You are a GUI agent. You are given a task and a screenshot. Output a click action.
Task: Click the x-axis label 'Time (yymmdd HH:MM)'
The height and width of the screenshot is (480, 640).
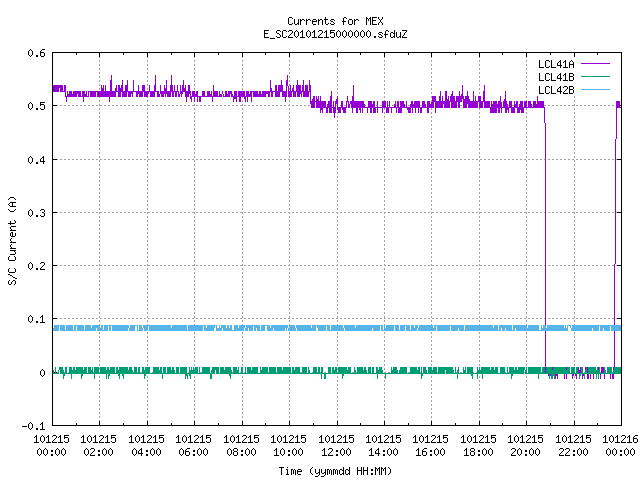pyautogui.click(x=335, y=471)
